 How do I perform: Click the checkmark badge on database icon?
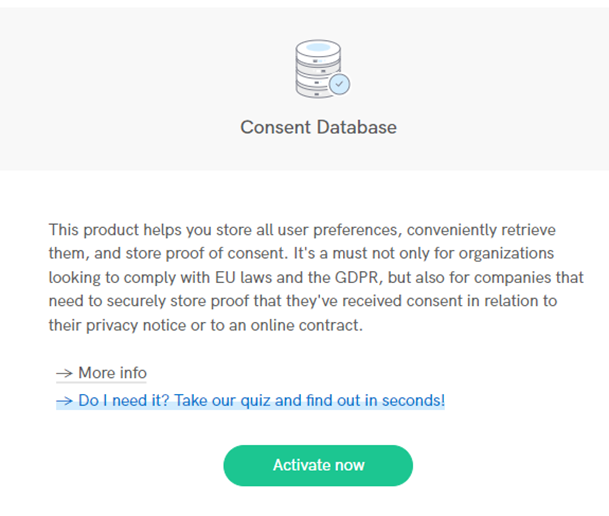click(x=339, y=84)
